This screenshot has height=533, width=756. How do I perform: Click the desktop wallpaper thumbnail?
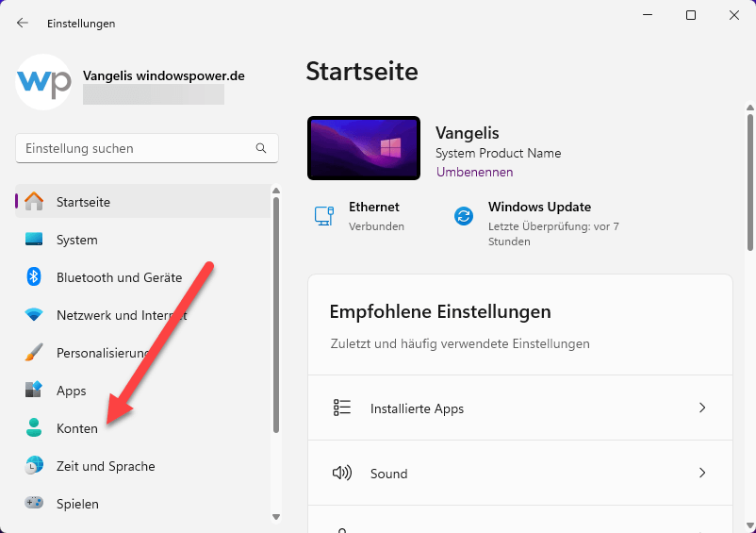click(x=364, y=148)
